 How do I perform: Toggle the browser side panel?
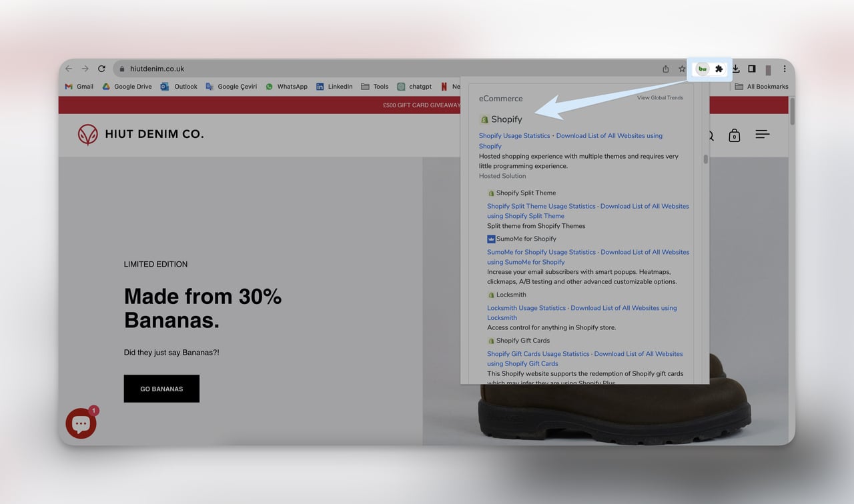[751, 69]
